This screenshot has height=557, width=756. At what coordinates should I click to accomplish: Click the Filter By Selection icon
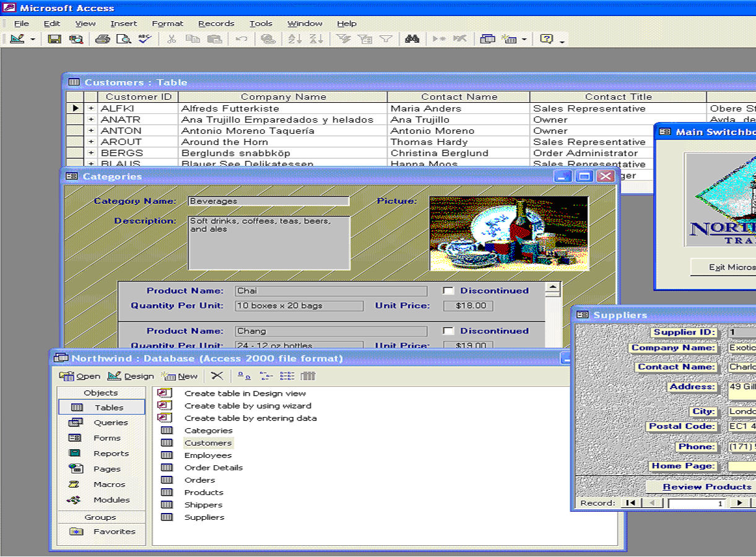coord(344,39)
